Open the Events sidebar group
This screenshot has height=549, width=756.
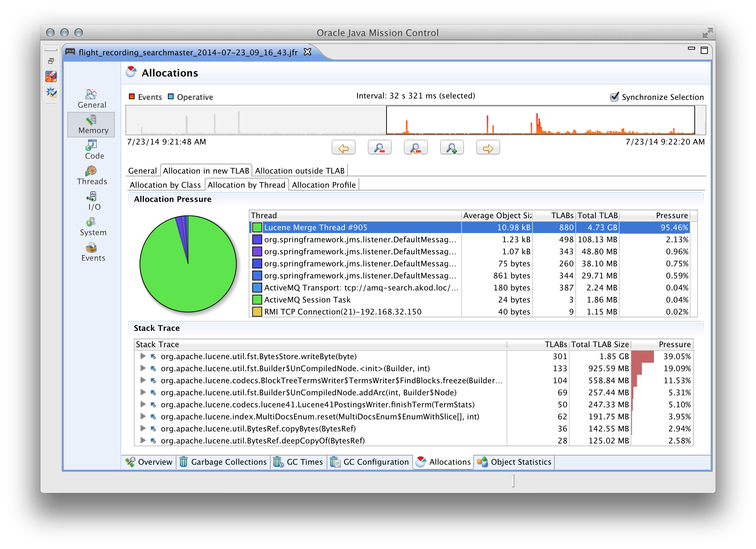point(92,252)
